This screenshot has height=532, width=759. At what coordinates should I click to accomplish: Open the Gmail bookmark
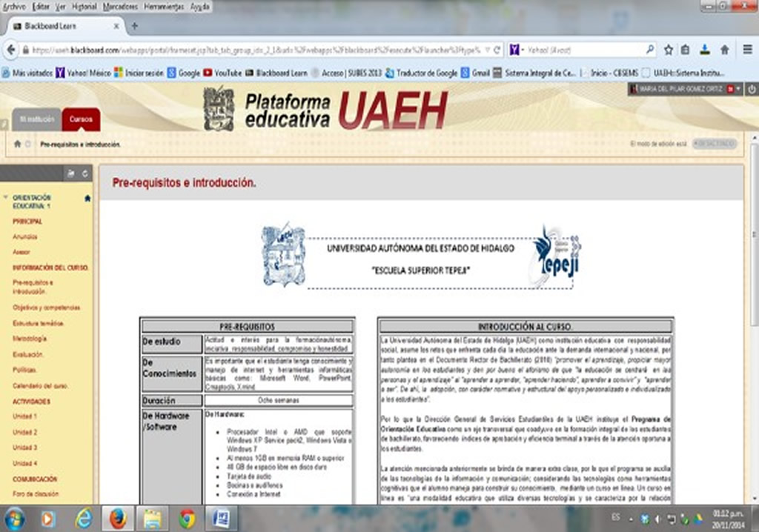click(x=476, y=73)
